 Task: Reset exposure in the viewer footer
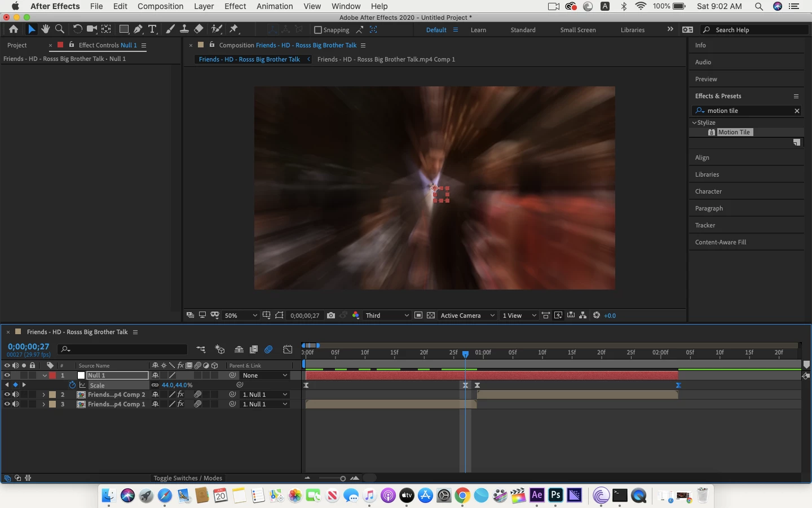pos(597,316)
